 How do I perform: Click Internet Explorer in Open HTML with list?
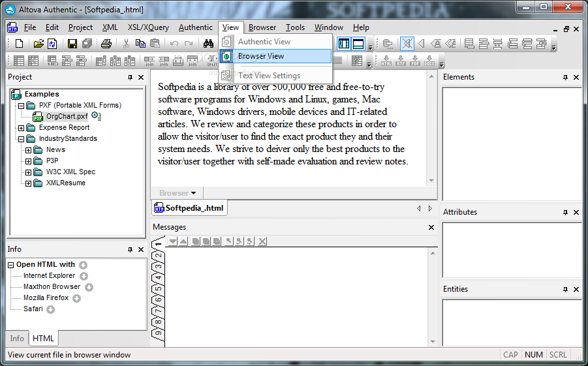(x=49, y=275)
